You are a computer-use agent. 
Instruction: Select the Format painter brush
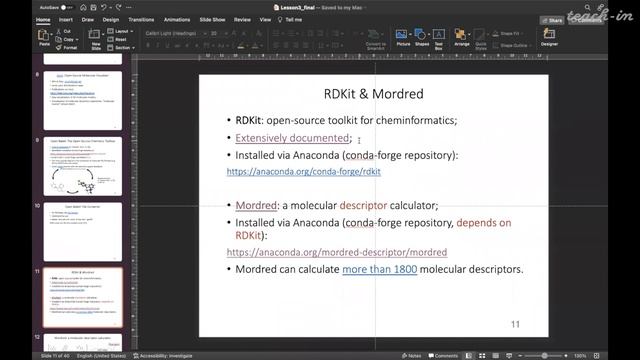coord(58,48)
